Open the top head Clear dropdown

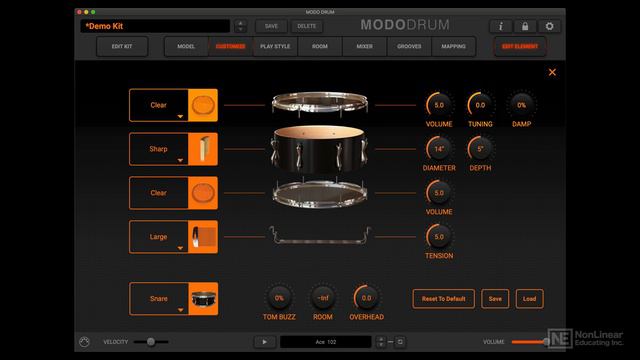pos(159,105)
